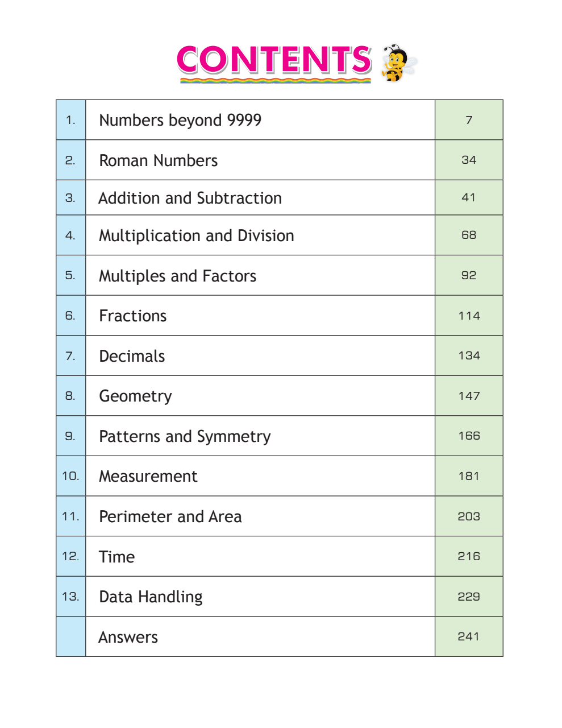Go to Patterns and Symmetry
The width and height of the screenshot is (562, 728).
click(x=185, y=436)
